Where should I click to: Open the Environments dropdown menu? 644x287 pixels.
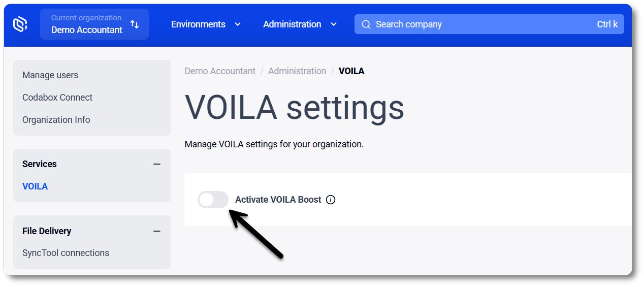coord(206,24)
